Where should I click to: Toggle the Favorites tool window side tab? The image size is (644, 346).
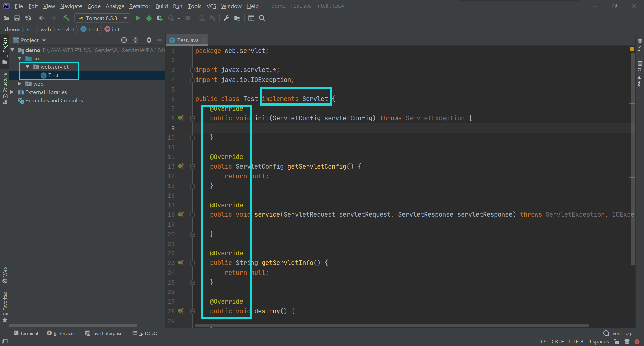(5, 307)
